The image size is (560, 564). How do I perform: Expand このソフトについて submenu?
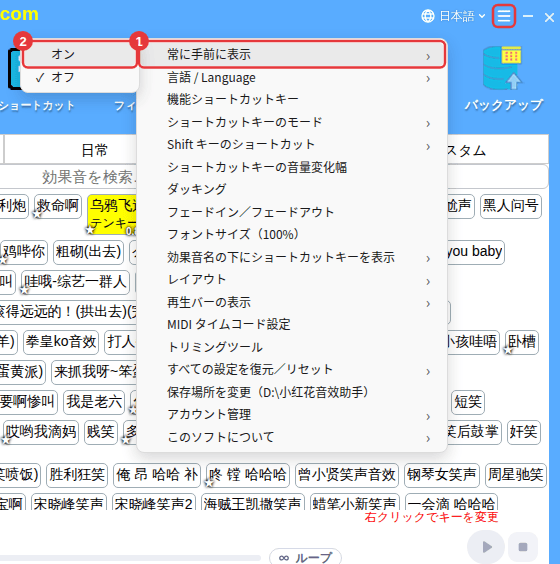[x=292, y=437]
